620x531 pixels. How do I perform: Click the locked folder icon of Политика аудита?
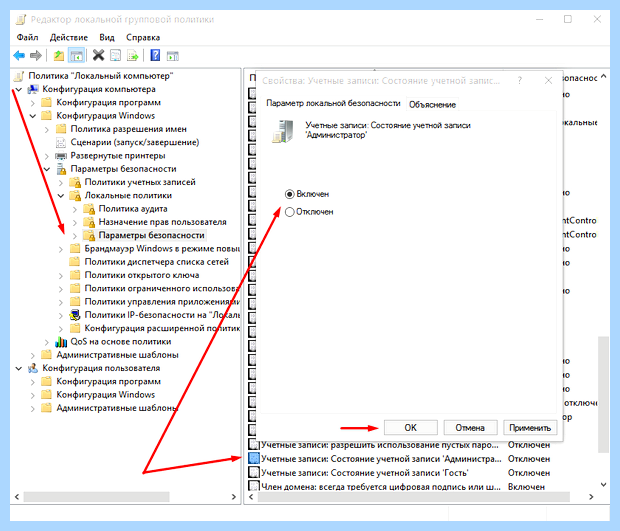pyautogui.click(x=89, y=209)
